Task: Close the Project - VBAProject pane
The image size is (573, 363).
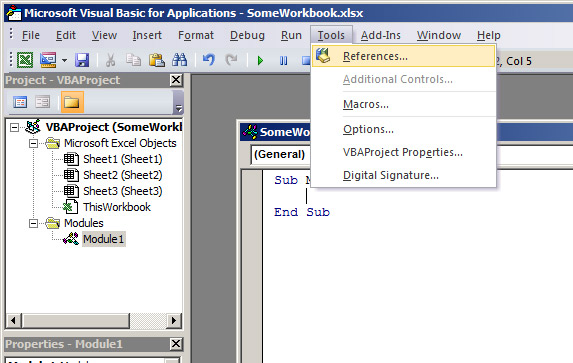Action: [176, 80]
